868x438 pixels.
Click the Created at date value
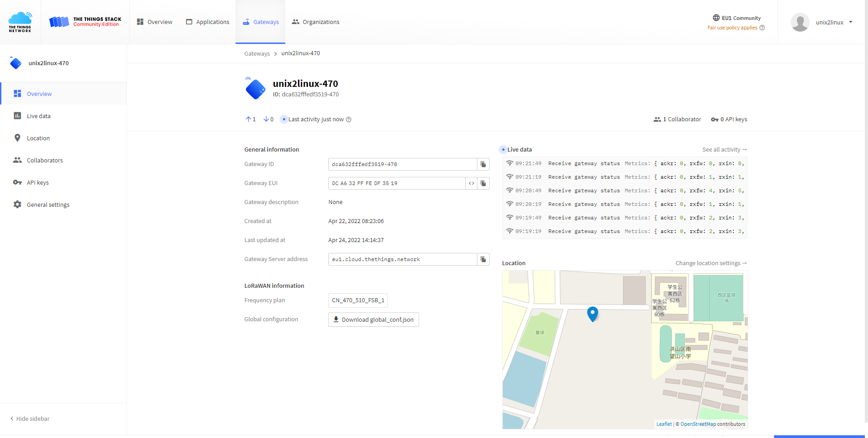356,221
